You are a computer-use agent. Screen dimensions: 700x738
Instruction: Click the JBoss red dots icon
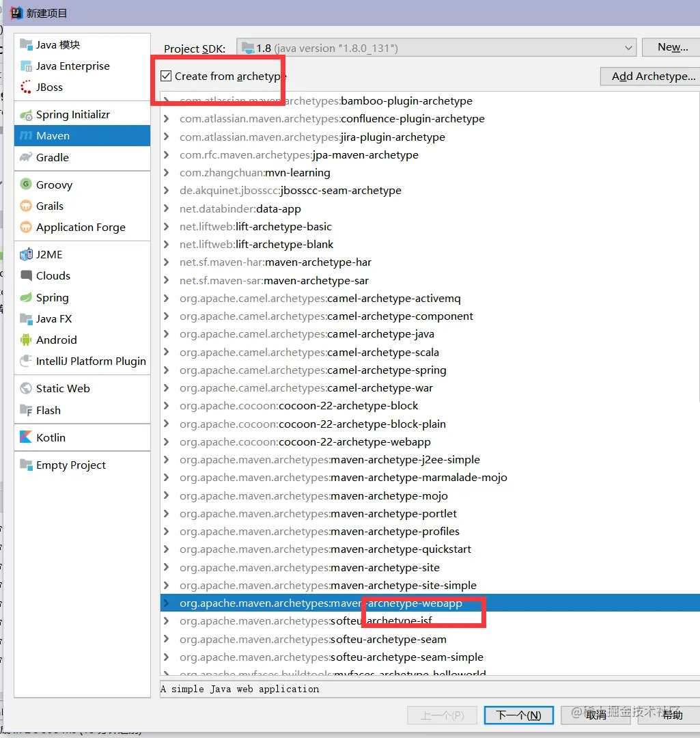(26, 87)
